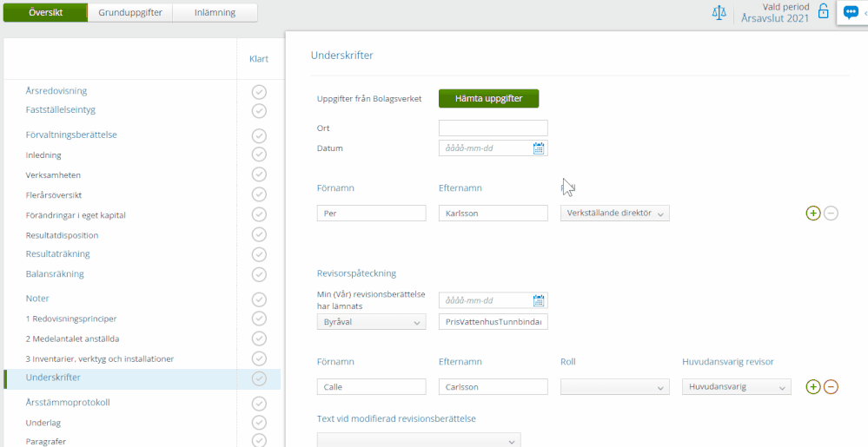This screenshot has height=447, width=868.
Task: Open the chat bubble icon
Action: (x=851, y=13)
